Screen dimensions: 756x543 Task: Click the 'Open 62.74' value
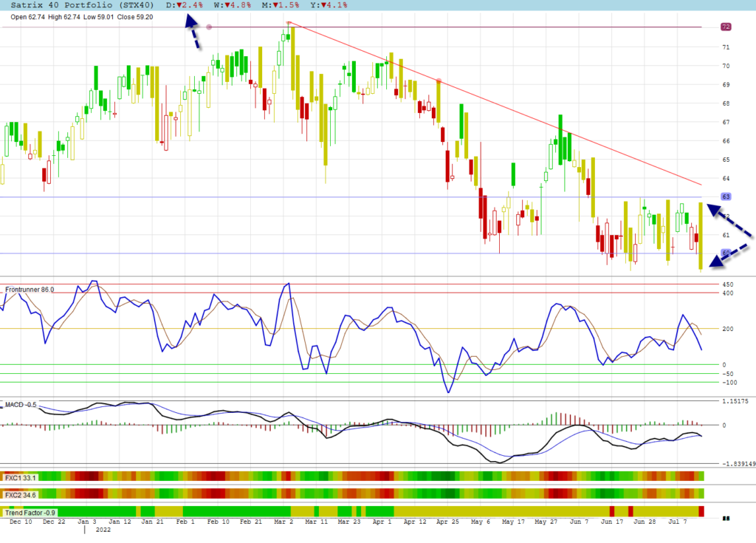[27, 17]
